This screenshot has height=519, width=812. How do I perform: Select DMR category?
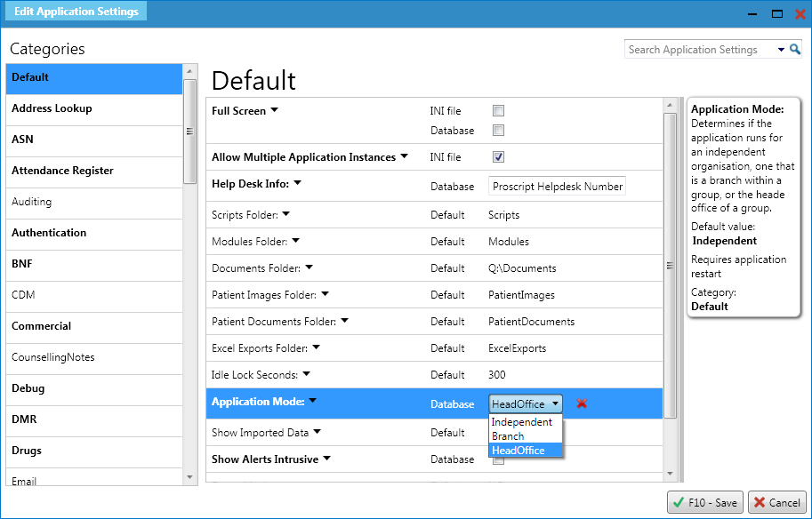point(94,420)
